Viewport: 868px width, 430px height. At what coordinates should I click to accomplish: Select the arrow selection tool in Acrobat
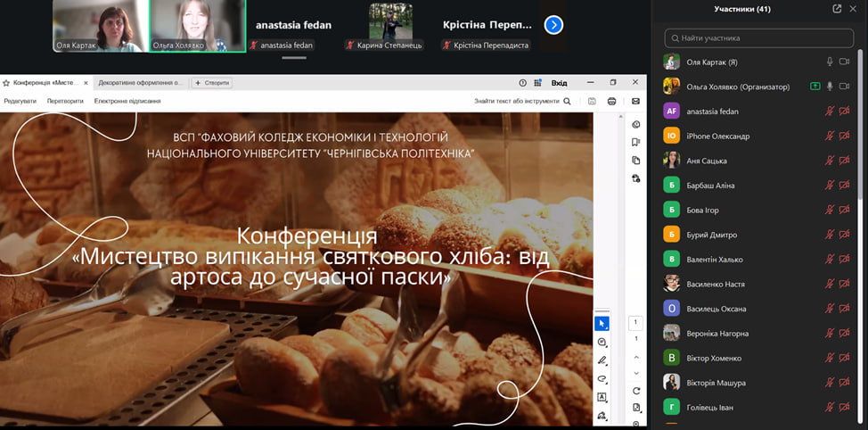click(x=602, y=323)
